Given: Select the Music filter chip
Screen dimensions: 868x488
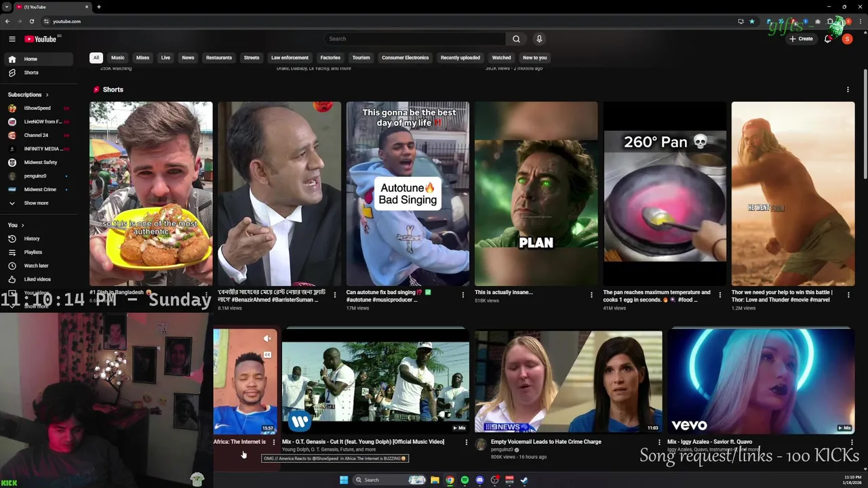Looking at the screenshot, I should pyautogui.click(x=118, y=58).
